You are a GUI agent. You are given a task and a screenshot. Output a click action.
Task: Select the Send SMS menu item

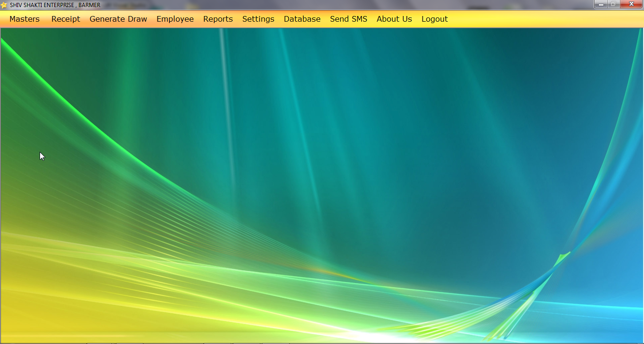pyautogui.click(x=348, y=19)
